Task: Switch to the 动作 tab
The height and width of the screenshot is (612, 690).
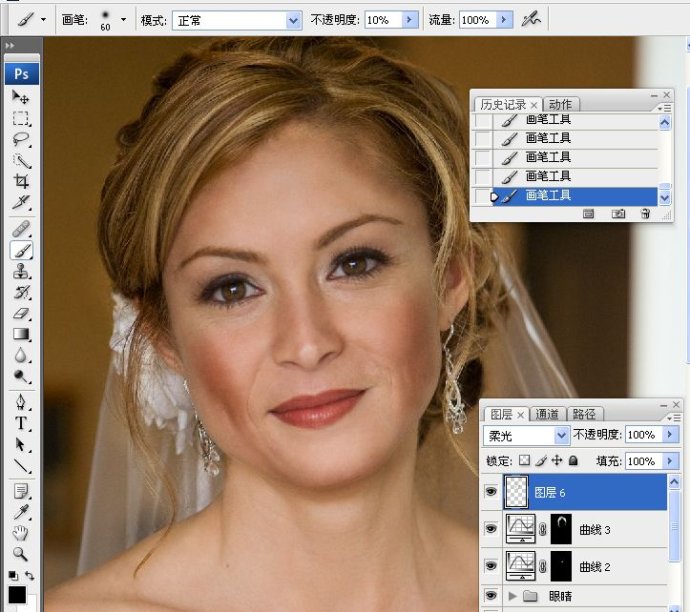Action: pyautogui.click(x=560, y=105)
